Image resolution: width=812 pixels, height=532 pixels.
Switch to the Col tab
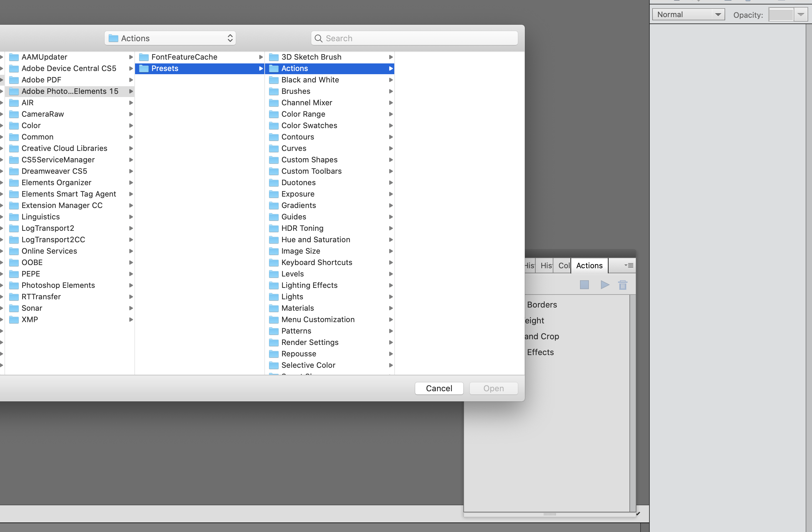coord(564,265)
